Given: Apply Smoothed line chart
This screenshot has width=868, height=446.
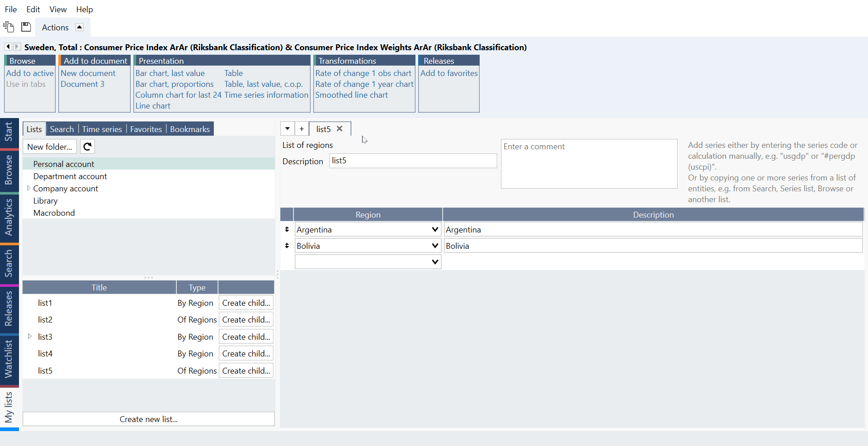Looking at the screenshot, I should [x=352, y=95].
